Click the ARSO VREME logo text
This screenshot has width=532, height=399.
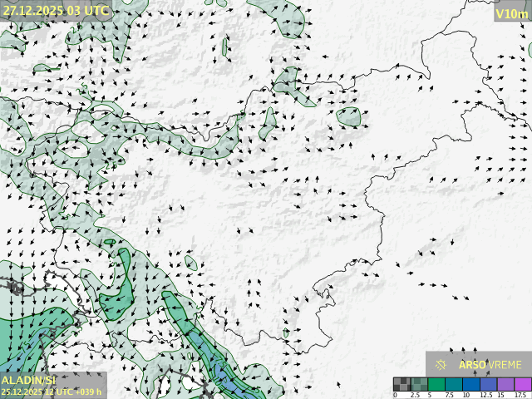490,364
